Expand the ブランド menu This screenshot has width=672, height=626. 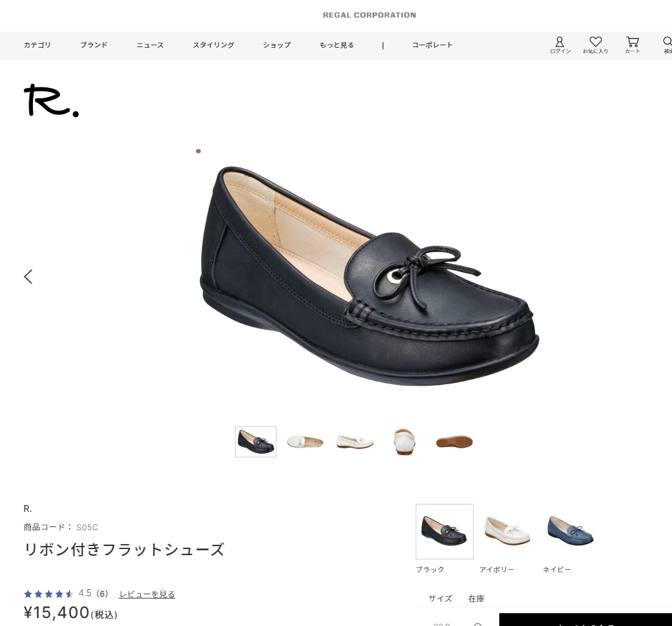pos(93,45)
